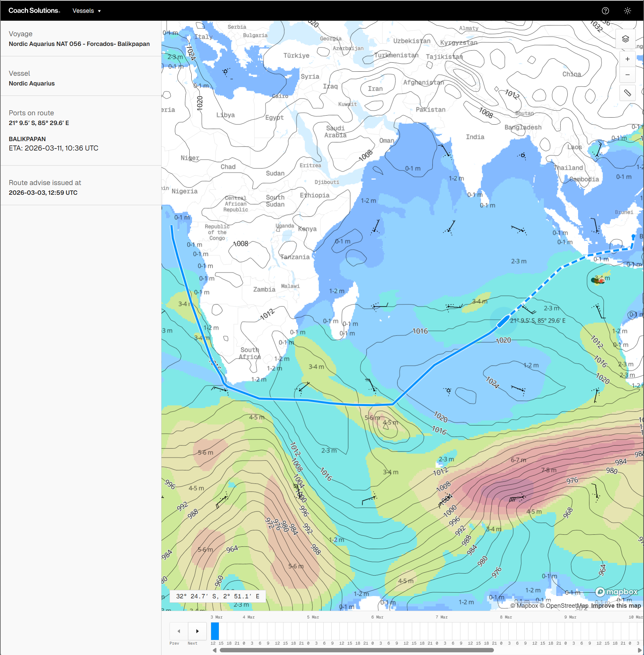Select the vessel name Nordic Aquarius
The width and height of the screenshot is (644, 655).
pos(32,83)
